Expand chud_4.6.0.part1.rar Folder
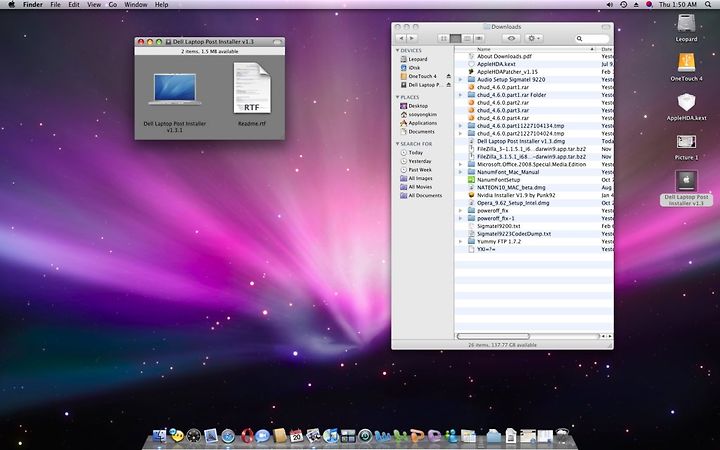The image size is (720, 450). point(461,95)
